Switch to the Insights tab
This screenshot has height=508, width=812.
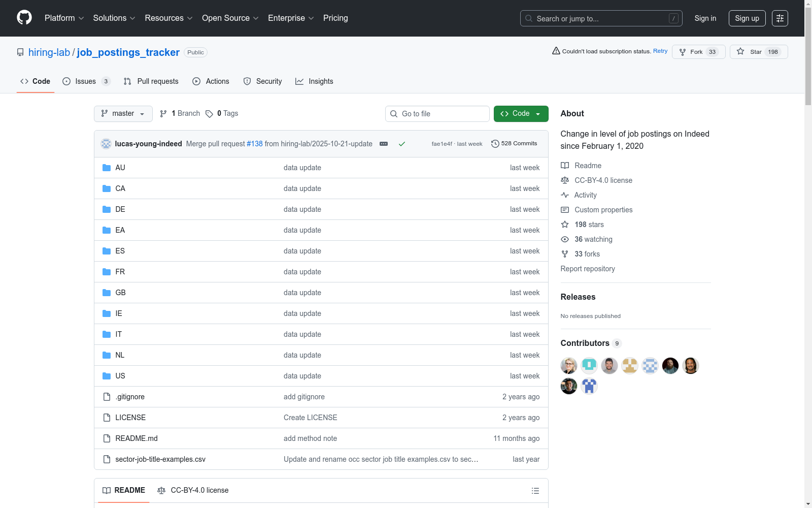pos(315,81)
